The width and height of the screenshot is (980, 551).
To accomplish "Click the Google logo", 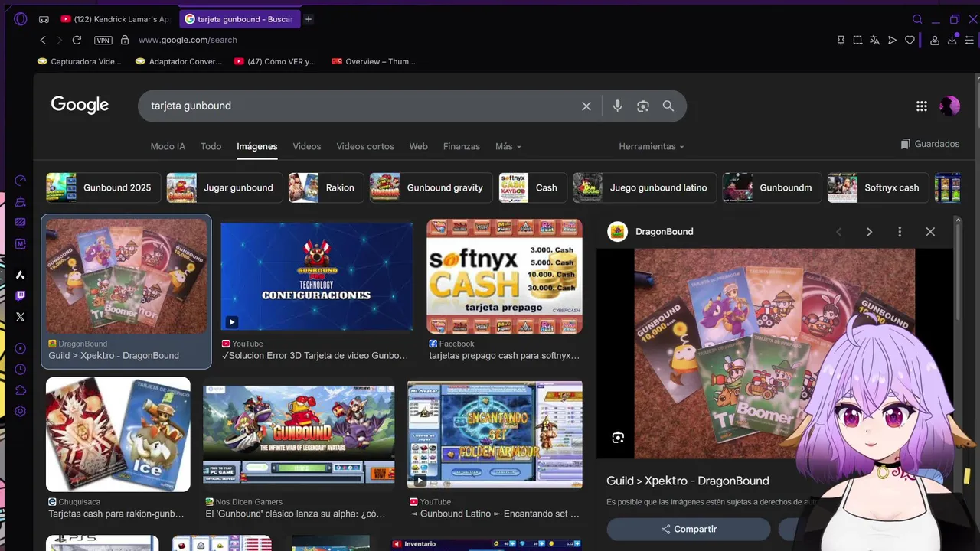I will pyautogui.click(x=80, y=105).
